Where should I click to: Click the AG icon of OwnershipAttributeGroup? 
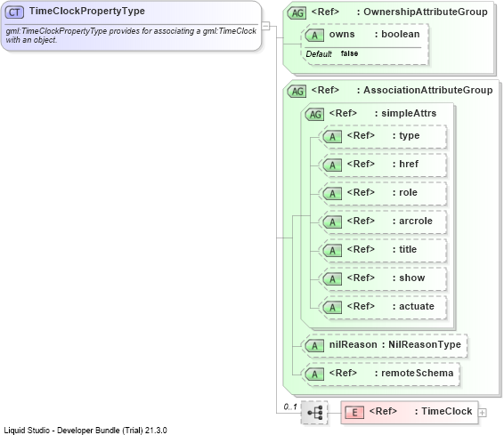pyautogui.click(x=297, y=13)
